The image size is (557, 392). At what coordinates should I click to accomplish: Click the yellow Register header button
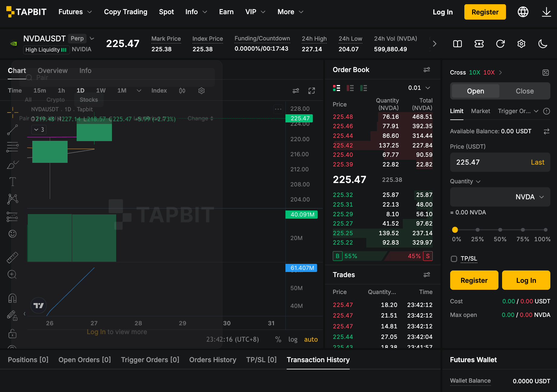tap(485, 12)
